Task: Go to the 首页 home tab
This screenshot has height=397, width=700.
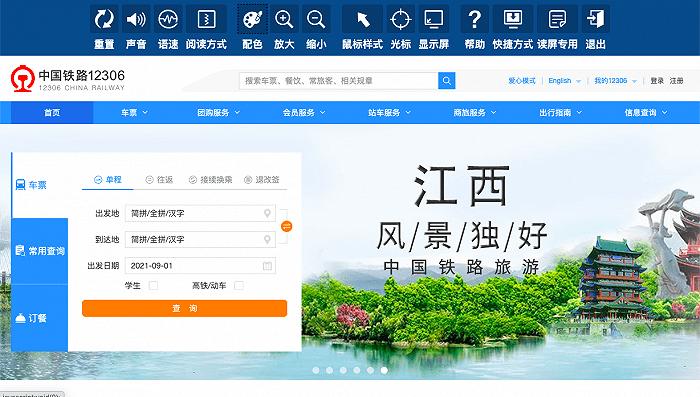Action: pos(52,113)
